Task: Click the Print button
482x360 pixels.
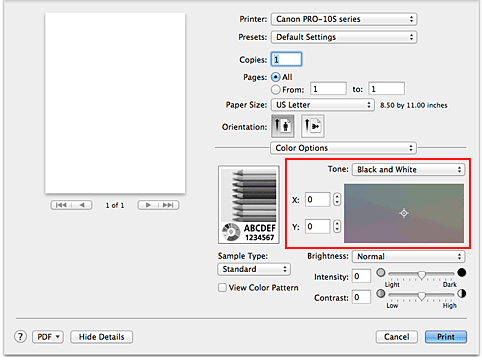Action: (x=446, y=337)
